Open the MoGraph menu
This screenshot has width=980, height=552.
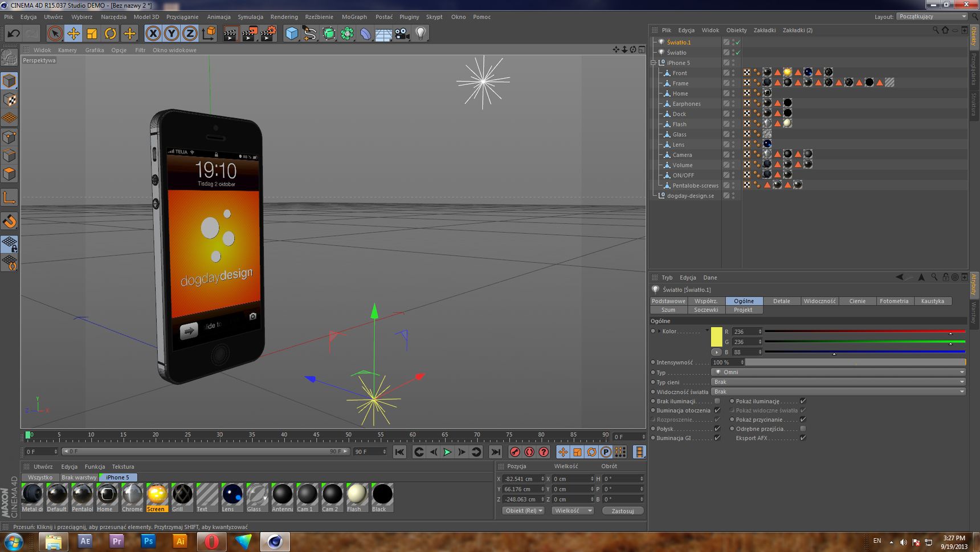(354, 17)
